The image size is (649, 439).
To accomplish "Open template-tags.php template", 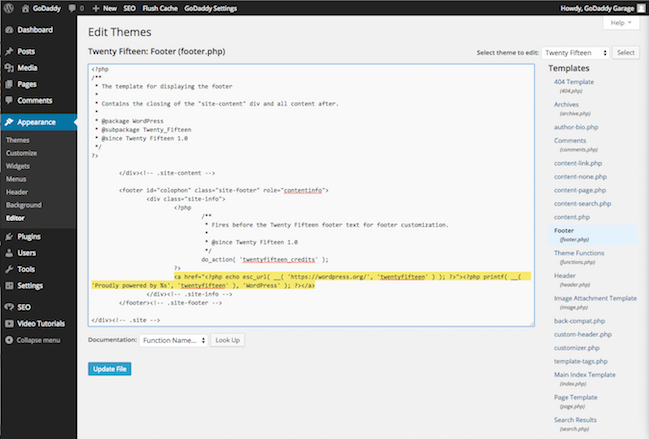I will pyautogui.click(x=581, y=361).
